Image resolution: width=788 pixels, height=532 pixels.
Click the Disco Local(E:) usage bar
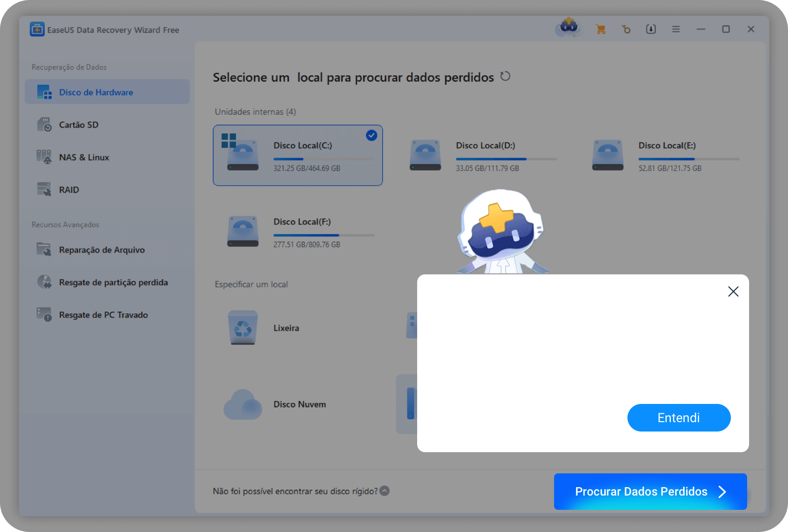pyautogui.click(x=689, y=159)
